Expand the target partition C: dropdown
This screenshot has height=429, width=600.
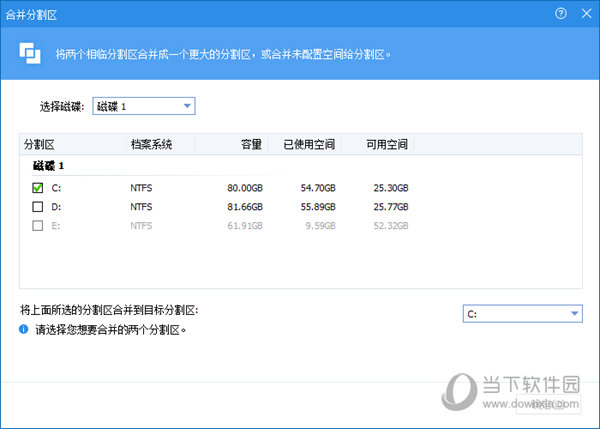(523, 314)
